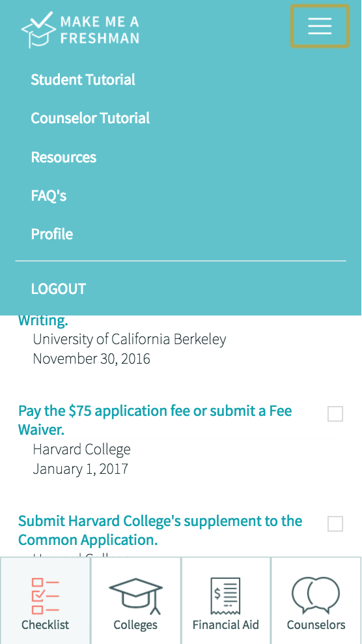Click LOGOUT in the menu
Viewport: 362px width, 644px height.
click(59, 289)
